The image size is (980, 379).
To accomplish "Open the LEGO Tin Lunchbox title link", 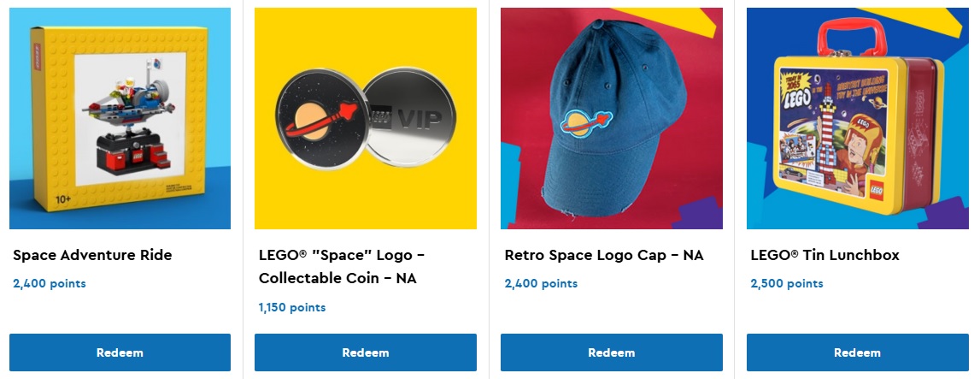I will (x=825, y=255).
